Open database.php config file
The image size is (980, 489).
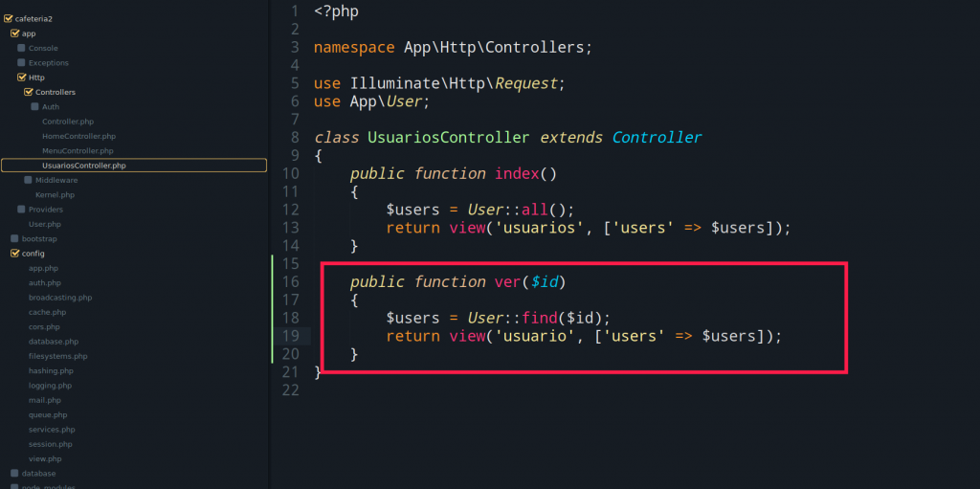[x=54, y=342]
